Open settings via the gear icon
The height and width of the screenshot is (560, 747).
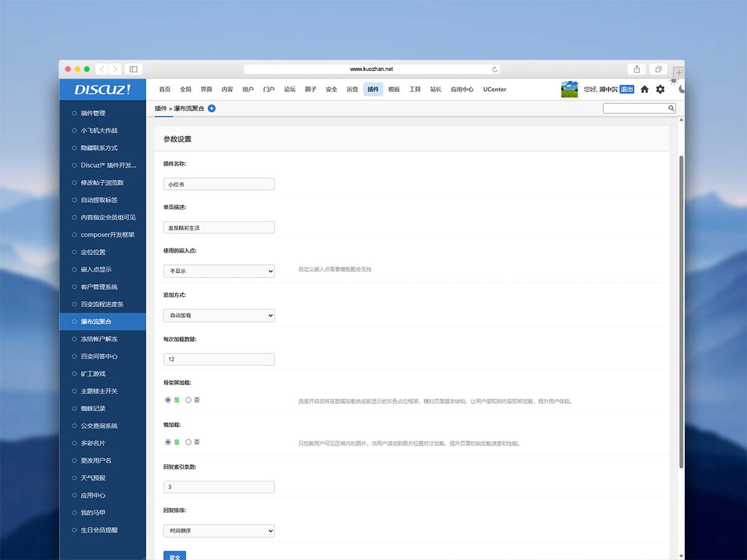point(660,90)
